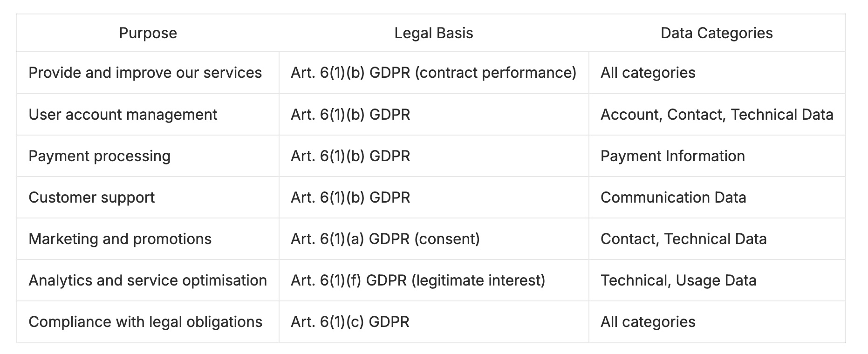Click the 'Contact, Technical Data' cell
The width and height of the screenshot is (868, 354).
pos(683,239)
